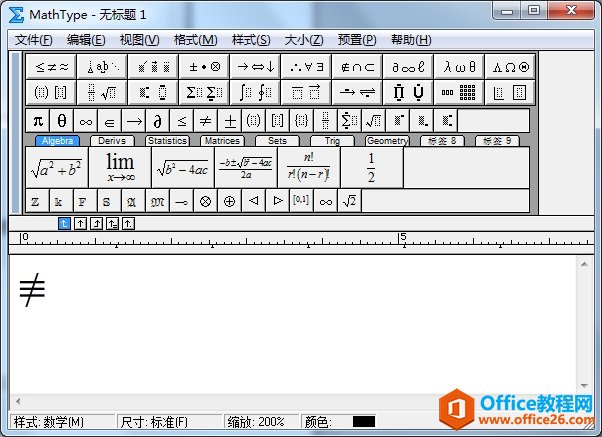
Task: Insert the limit x→∞ expression
Action: tap(119, 167)
